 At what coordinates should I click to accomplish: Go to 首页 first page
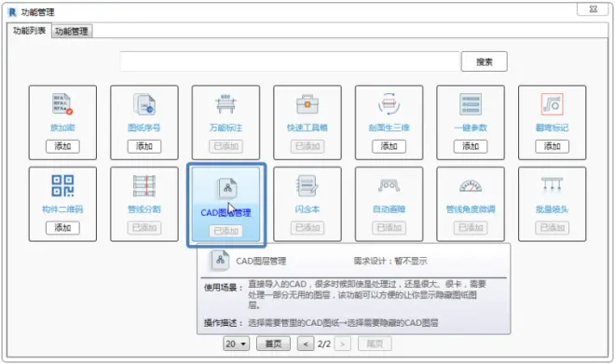(x=273, y=344)
